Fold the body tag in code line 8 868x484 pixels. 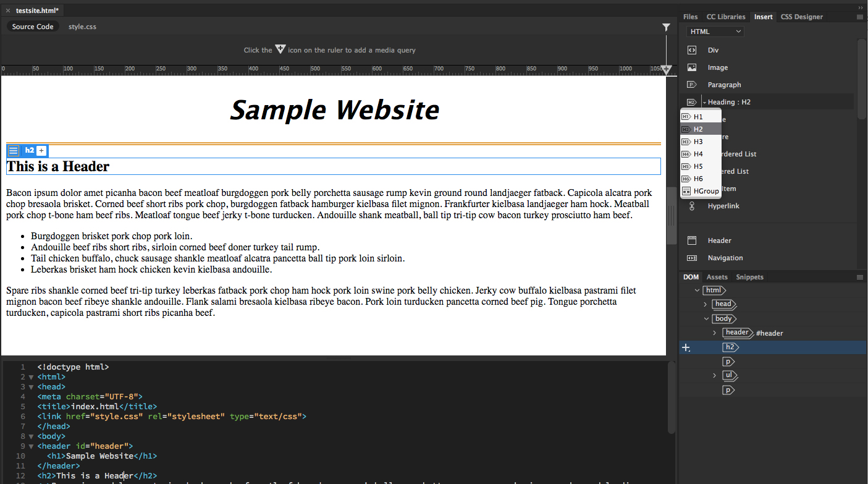[x=31, y=436]
